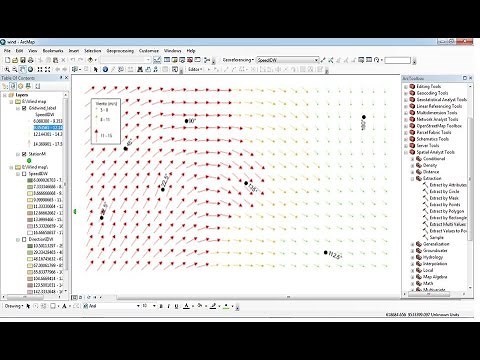Select the Zoom Out tool

click(15, 69)
